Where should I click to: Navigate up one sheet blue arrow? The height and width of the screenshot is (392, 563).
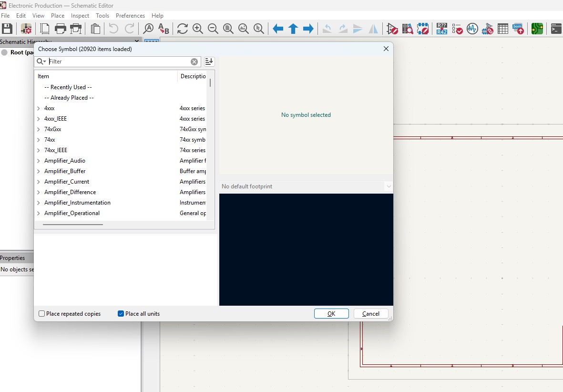click(x=293, y=29)
